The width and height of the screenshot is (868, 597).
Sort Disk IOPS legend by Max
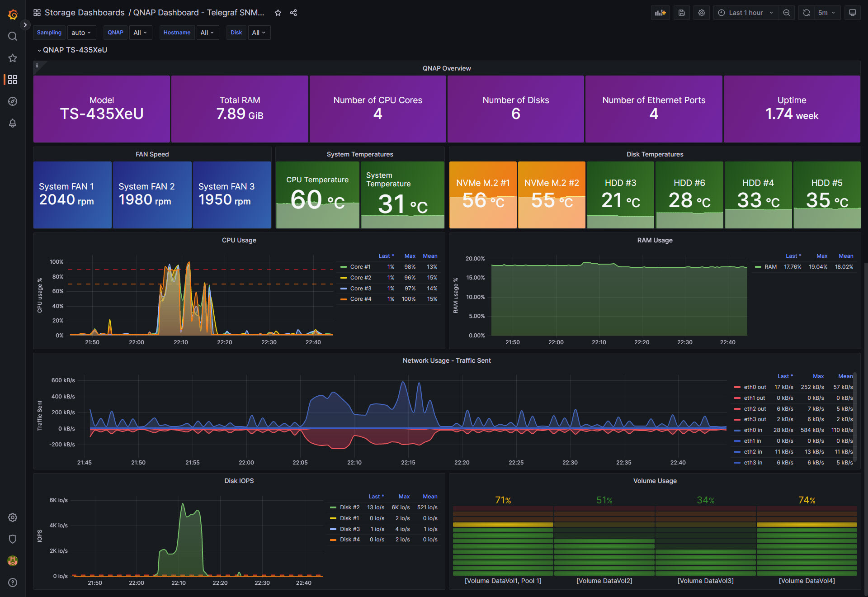[404, 497]
